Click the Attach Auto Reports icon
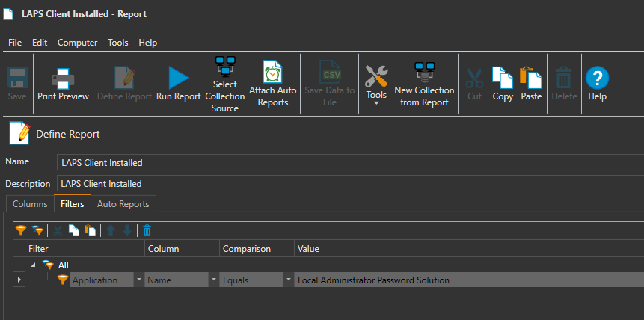Screen dimensions: 644x320 pyautogui.click(x=272, y=73)
